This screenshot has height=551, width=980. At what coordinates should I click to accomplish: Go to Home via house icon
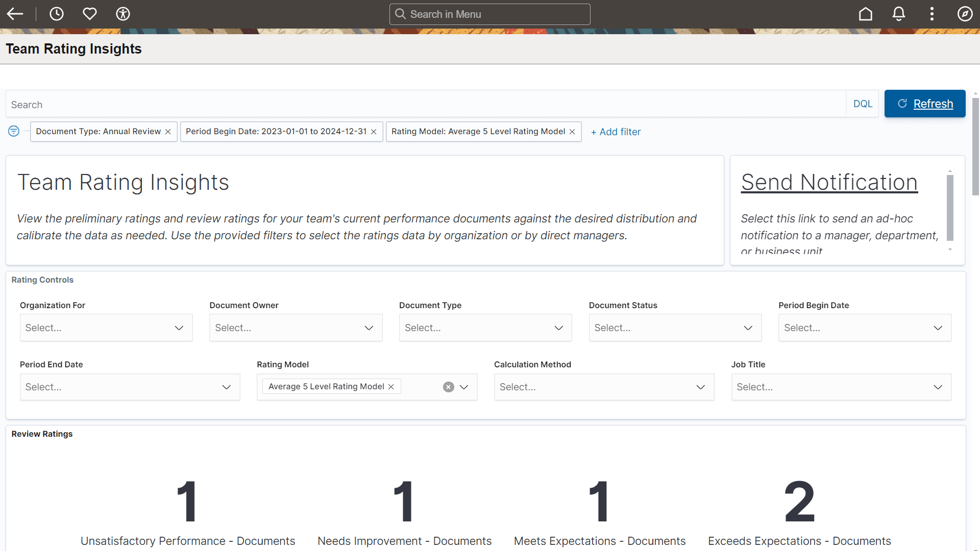[x=865, y=14]
